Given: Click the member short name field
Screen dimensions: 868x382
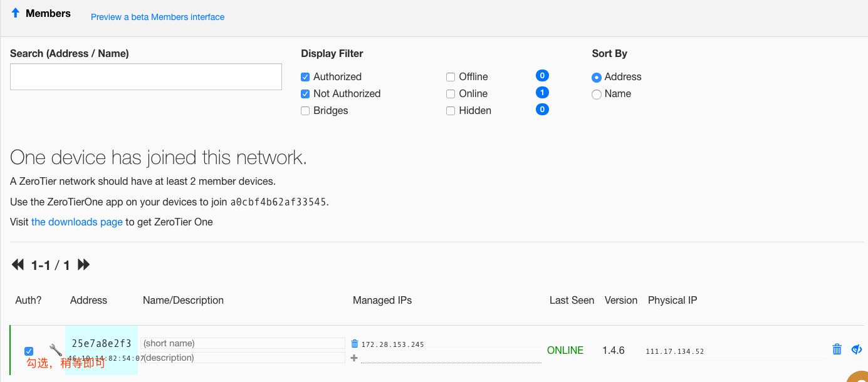Looking at the screenshot, I should 243,343.
